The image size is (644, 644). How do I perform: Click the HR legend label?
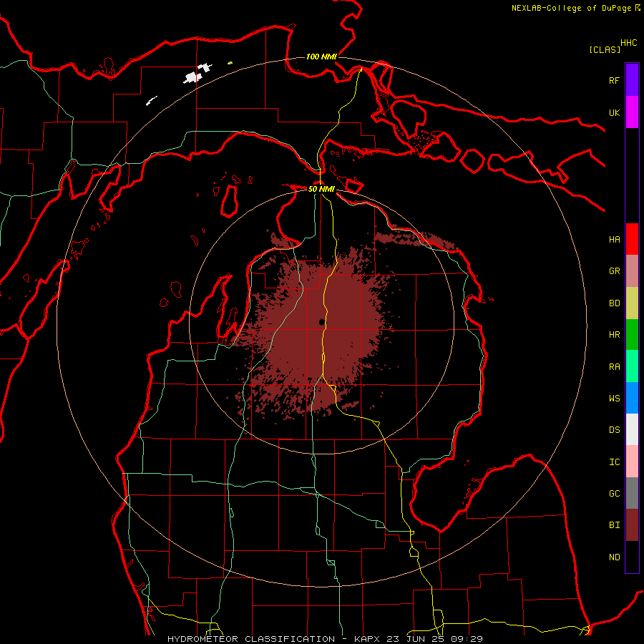[614, 335]
